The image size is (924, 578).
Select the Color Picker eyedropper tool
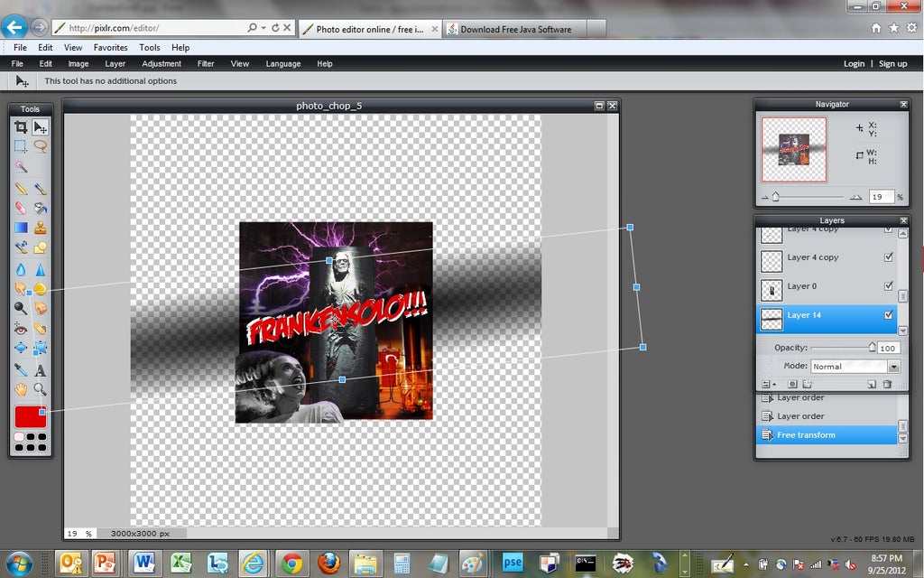21,369
